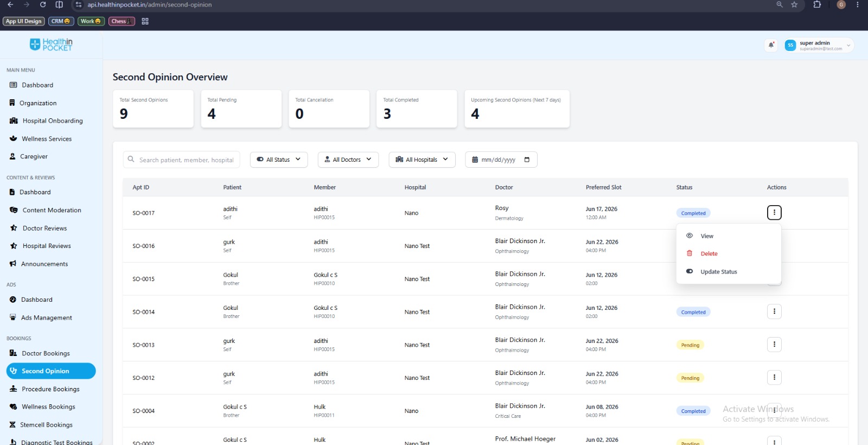Open the Work bookmark folder
The width and height of the screenshot is (868, 445).
tap(91, 21)
